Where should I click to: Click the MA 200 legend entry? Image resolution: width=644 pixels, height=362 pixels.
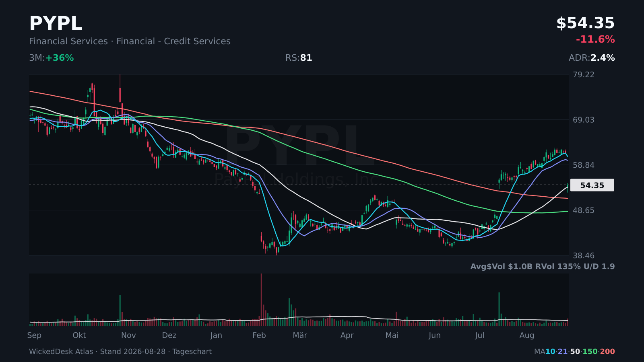(x=607, y=352)
